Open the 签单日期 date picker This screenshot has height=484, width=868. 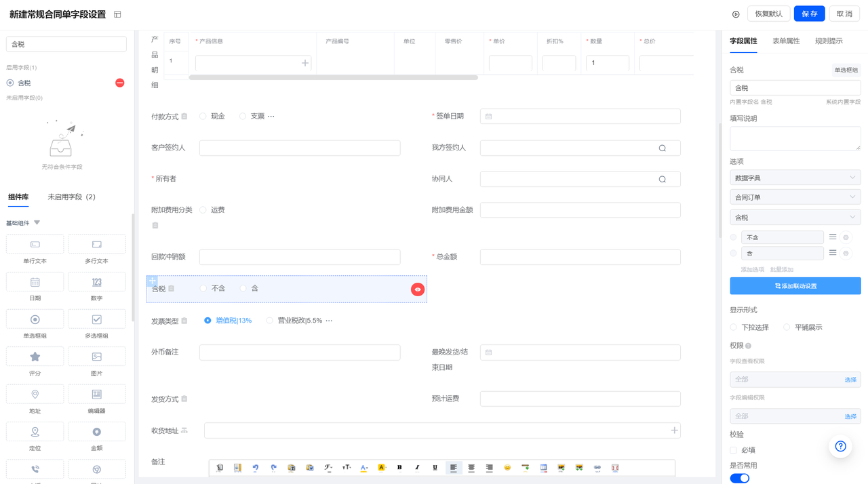pos(580,117)
